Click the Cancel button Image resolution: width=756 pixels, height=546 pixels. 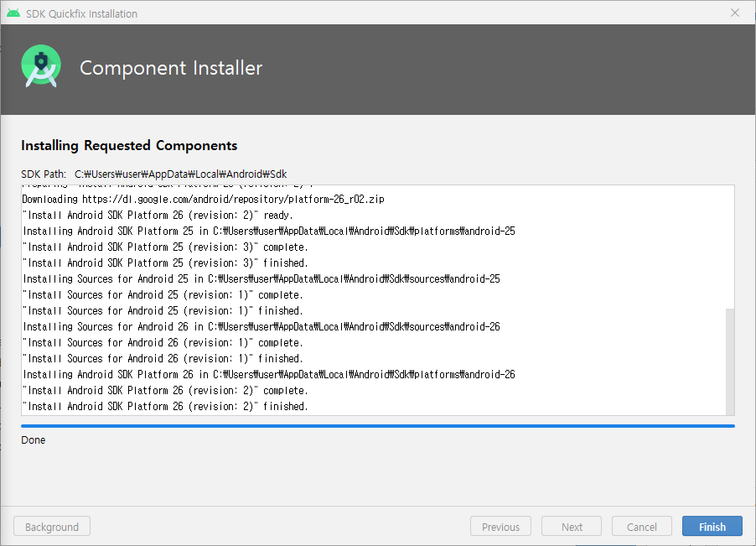(642, 526)
